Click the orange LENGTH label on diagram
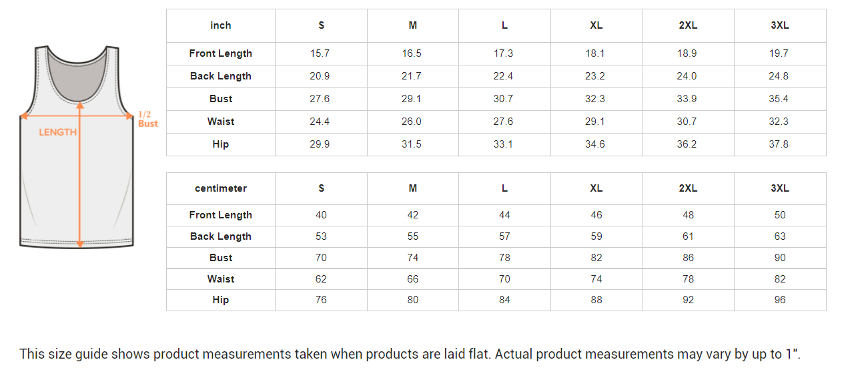The height and width of the screenshot is (370, 868). [57, 132]
